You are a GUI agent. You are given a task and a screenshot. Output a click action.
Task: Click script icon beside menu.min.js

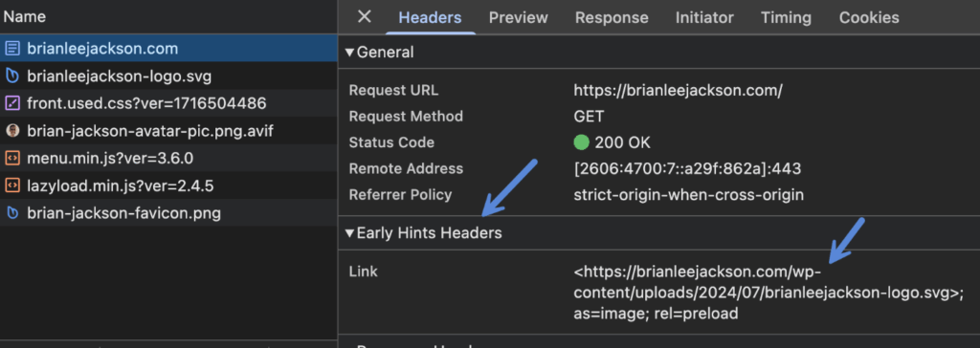(x=11, y=159)
